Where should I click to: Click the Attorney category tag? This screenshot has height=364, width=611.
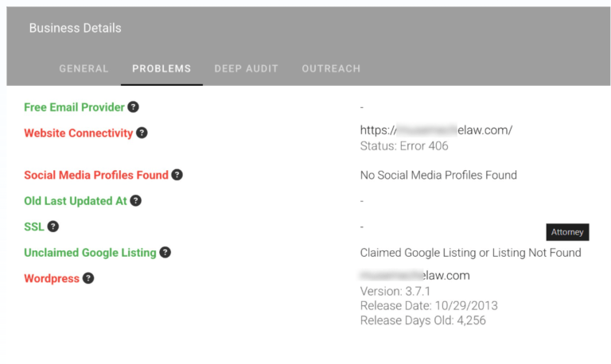pos(567,232)
